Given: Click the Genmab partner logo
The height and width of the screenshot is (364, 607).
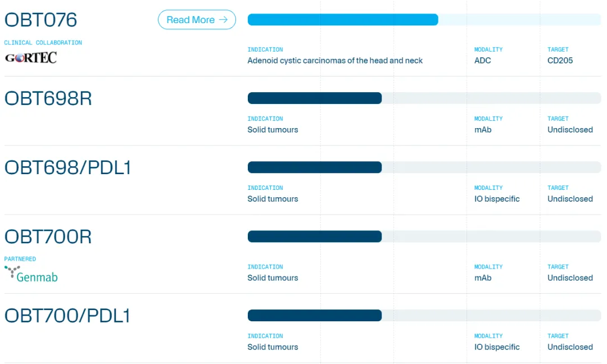Looking at the screenshot, I should pos(31,274).
